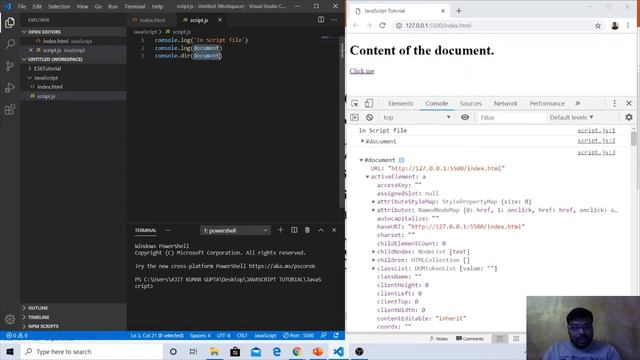Open the script.js:1 source link
Screen dimensions: 640x360
(596, 131)
